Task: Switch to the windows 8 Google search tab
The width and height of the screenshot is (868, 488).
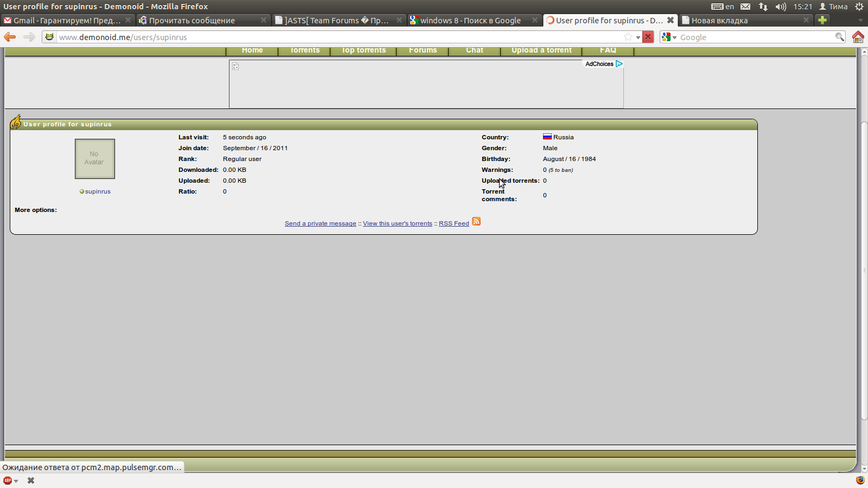Action: point(475,20)
